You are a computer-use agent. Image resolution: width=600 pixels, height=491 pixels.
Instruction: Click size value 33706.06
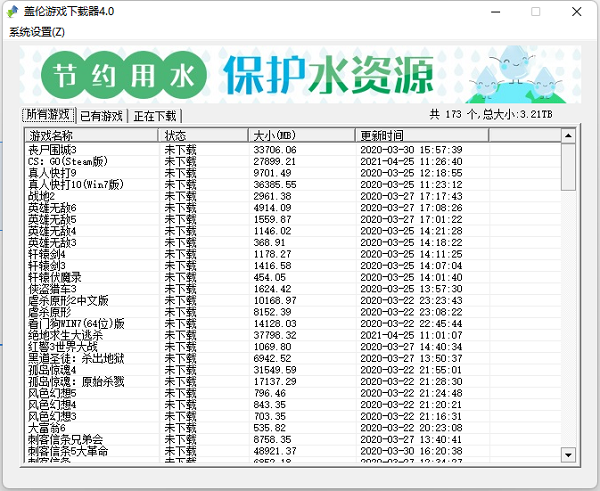coord(275,150)
